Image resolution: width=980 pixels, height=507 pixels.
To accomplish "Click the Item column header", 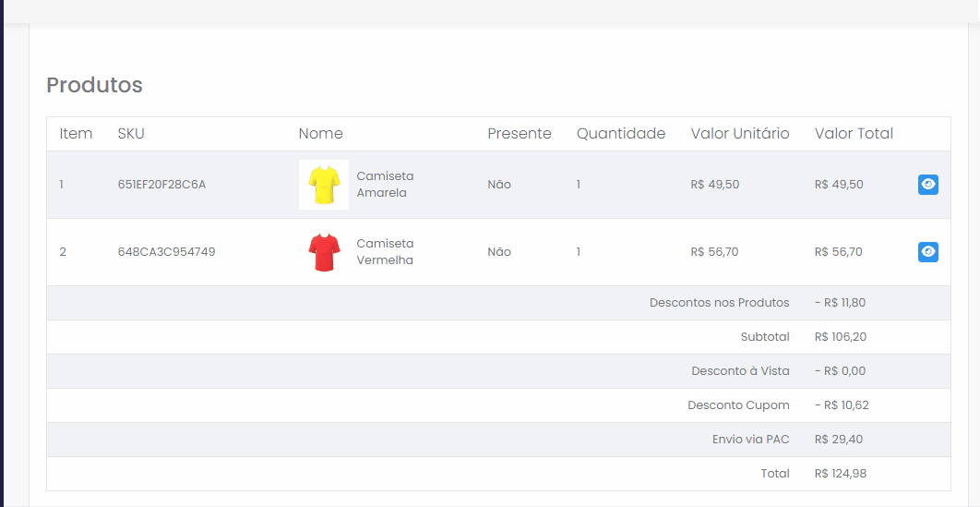I will click(x=76, y=133).
